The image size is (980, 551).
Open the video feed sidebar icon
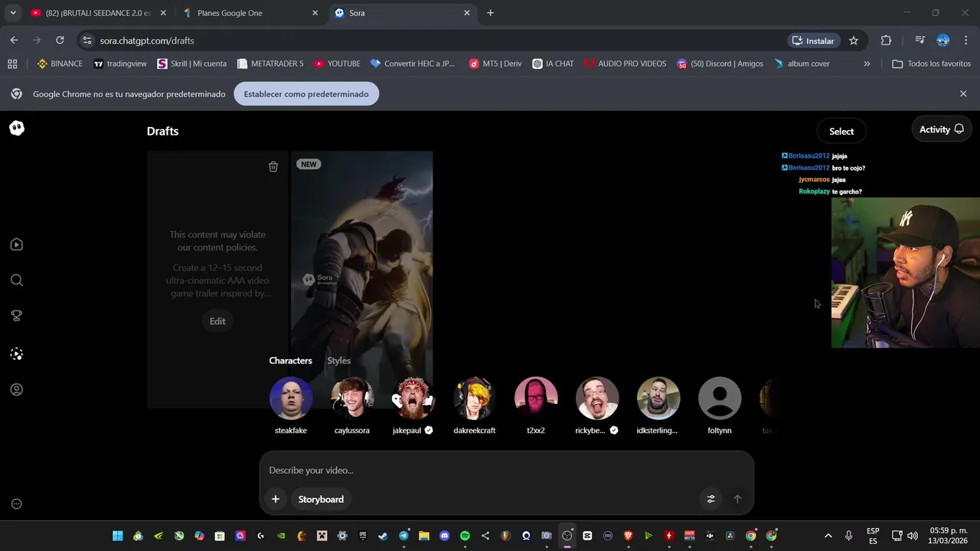point(17,245)
